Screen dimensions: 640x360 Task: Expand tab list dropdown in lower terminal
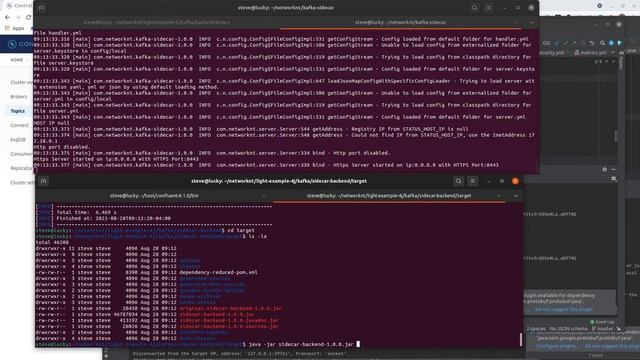pyautogui.click(x=516, y=196)
